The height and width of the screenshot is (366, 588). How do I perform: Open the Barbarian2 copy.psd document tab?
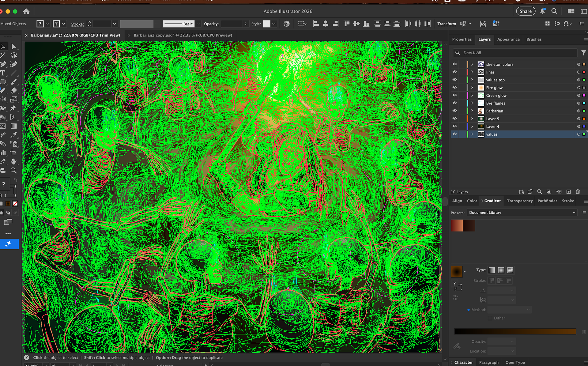183,35
